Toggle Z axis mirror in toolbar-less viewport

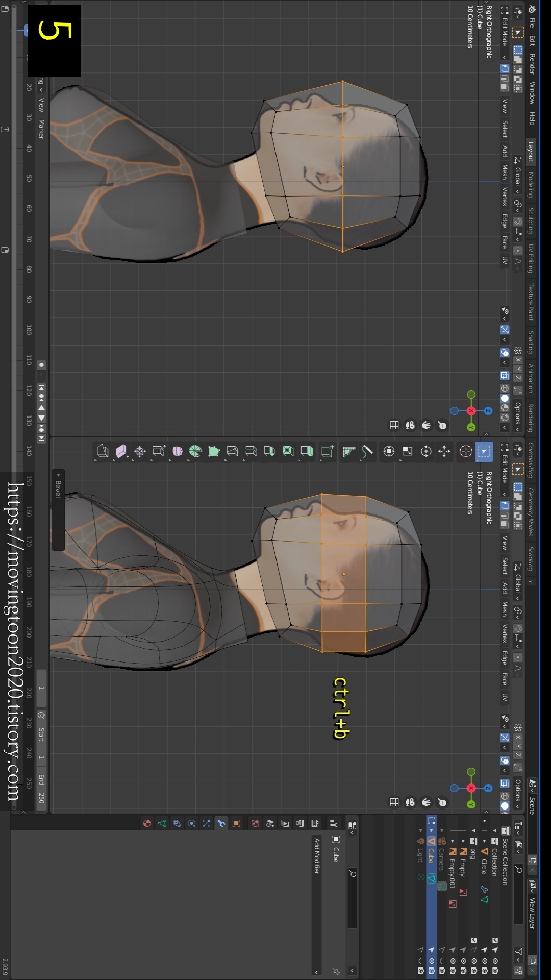point(518,378)
